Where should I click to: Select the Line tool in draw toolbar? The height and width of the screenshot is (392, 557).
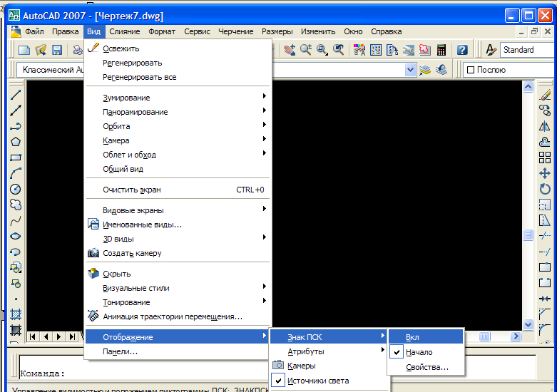(x=16, y=96)
